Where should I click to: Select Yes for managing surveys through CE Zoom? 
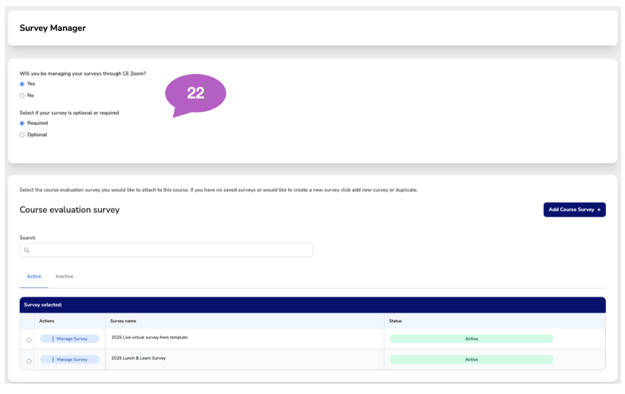[22, 84]
